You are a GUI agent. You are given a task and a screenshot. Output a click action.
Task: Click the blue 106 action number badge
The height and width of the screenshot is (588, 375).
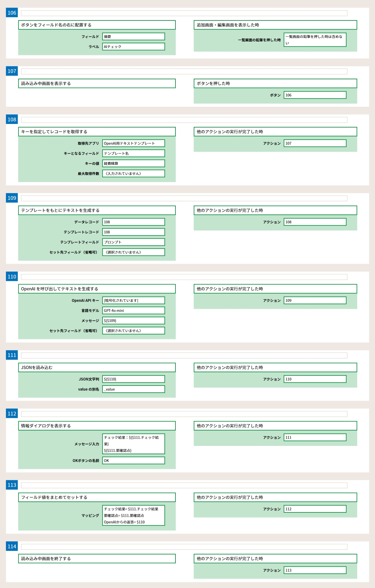12,13
